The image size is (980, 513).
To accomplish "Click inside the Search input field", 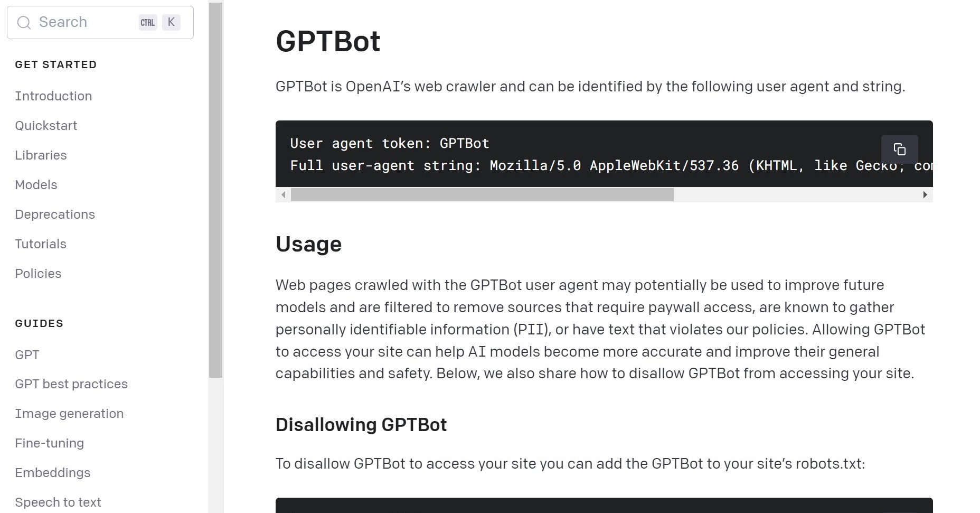I will [x=79, y=22].
